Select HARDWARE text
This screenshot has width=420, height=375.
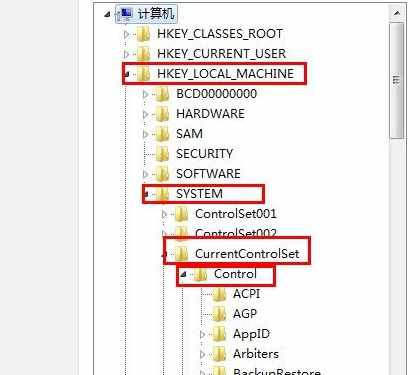tap(210, 114)
